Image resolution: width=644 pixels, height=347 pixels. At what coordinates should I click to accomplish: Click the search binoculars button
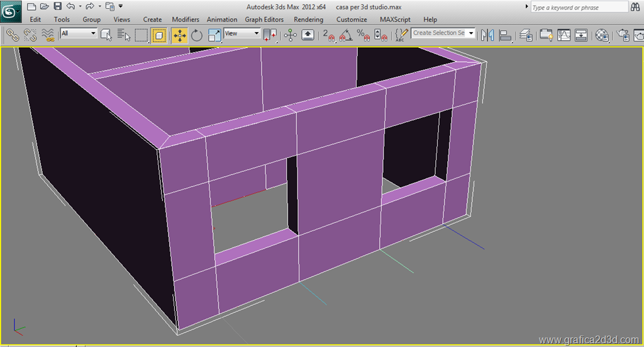point(636,7)
